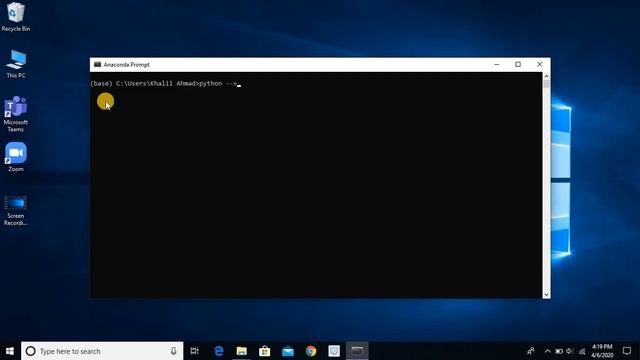Image resolution: width=640 pixels, height=360 pixels.
Task: Launch Microsoft Edge from taskbar
Action: 219,351
